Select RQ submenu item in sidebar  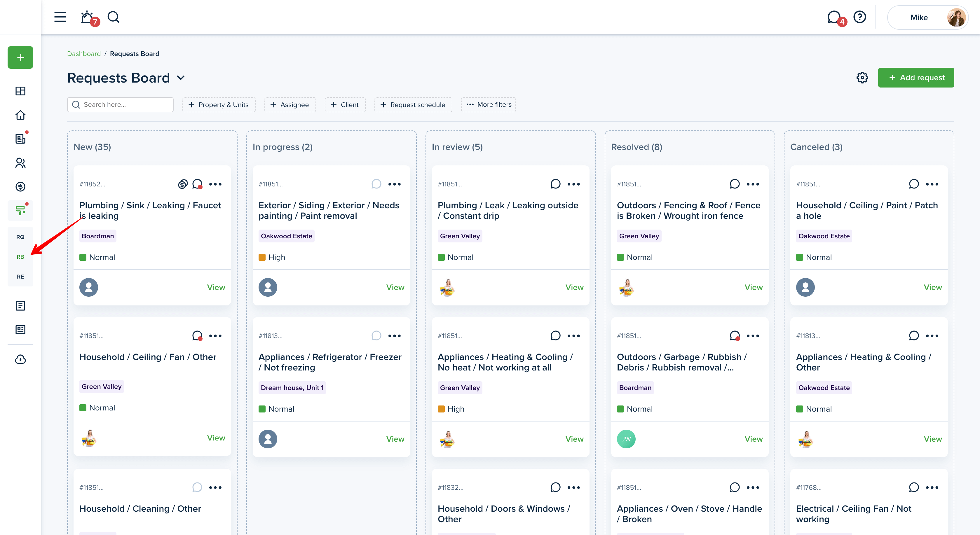[20, 237]
